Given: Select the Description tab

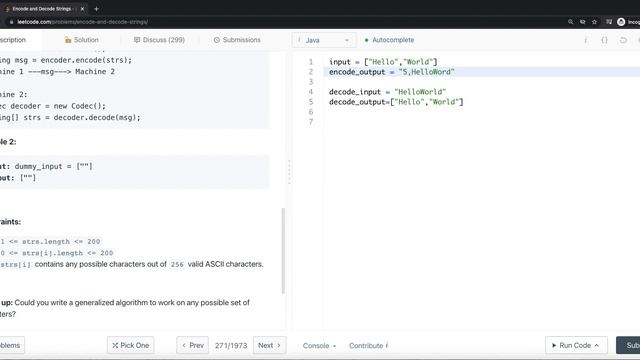Looking at the screenshot, I should [x=13, y=40].
